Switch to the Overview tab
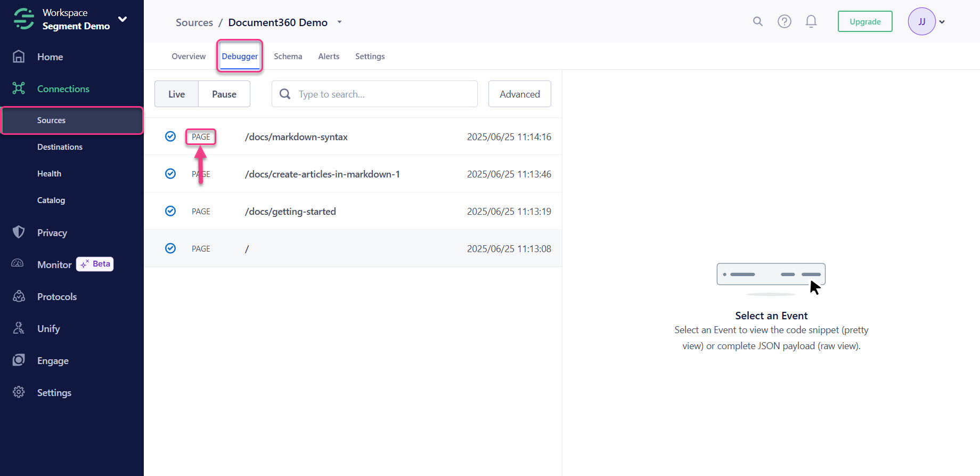 coord(189,56)
